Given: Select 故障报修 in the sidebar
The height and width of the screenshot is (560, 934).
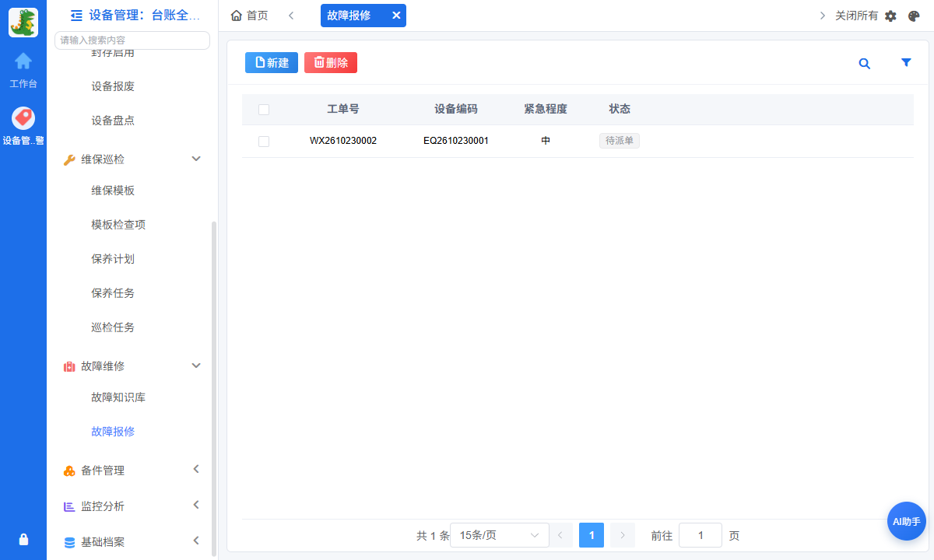Looking at the screenshot, I should (x=113, y=432).
